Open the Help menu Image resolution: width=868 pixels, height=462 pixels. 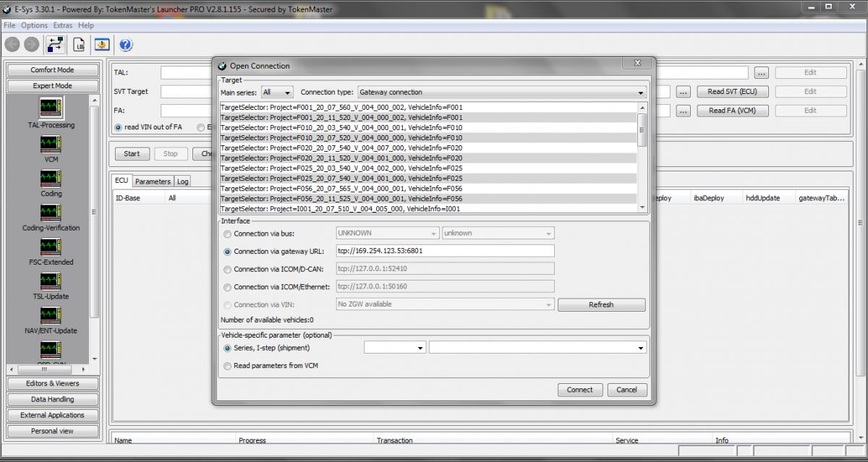coord(86,25)
